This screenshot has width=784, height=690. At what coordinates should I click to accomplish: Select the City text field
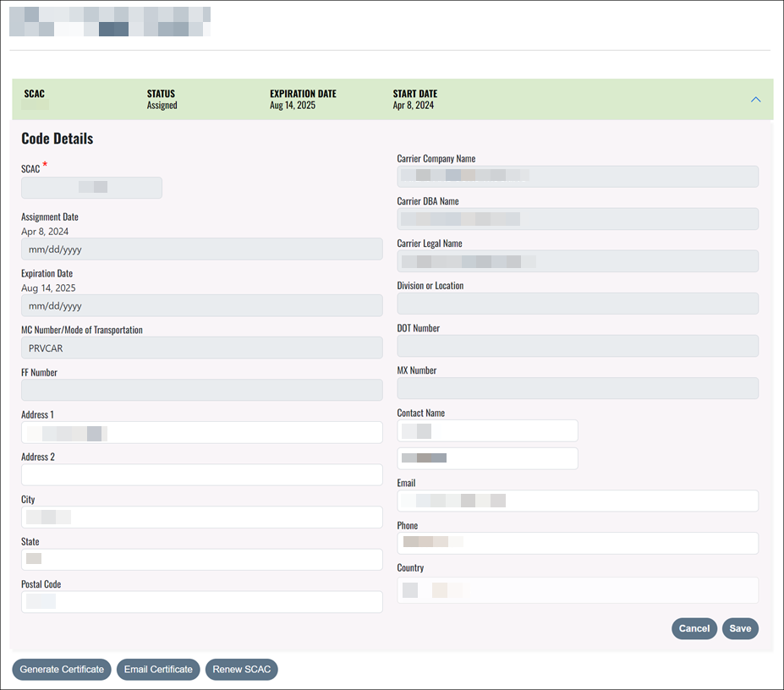[201, 517]
